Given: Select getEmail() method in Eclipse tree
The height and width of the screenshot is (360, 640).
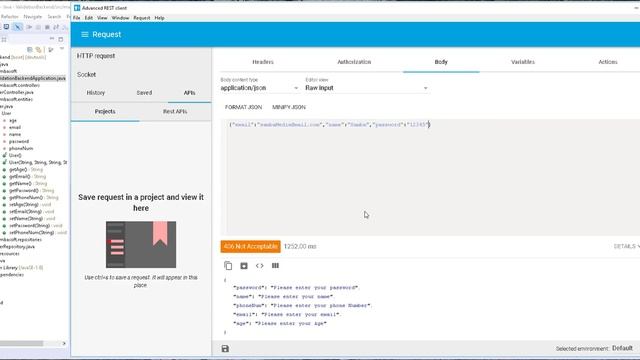Looking at the screenshot, I should point(27,177).
